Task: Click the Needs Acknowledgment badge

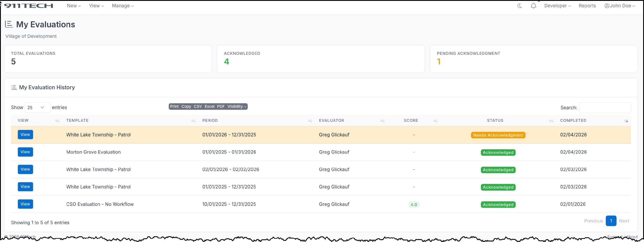Action: coord(498,135)
